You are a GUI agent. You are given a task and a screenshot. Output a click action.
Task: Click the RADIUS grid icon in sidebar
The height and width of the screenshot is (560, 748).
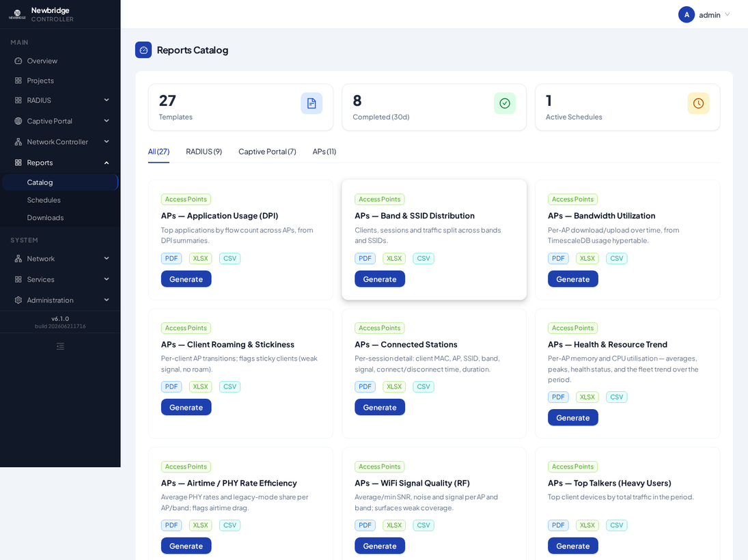point(18,100)
